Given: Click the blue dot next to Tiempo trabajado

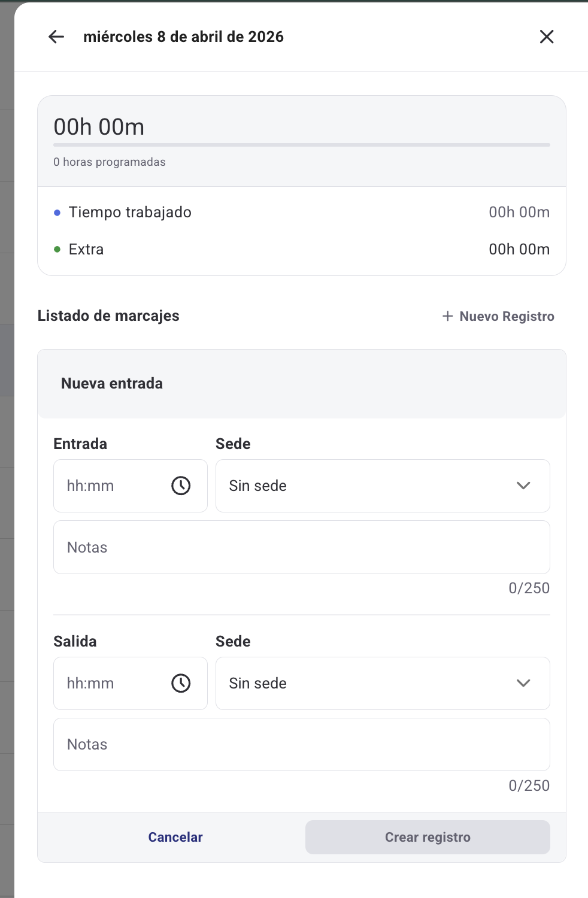Looking at the screenshot, I should (x=57, y=213).
